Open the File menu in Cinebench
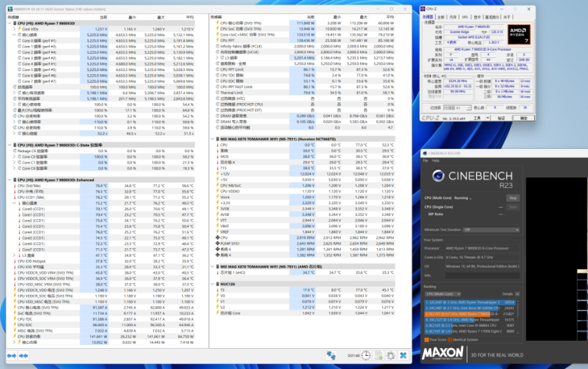Viewport: 588px width, 369px height. coord(425,161)
